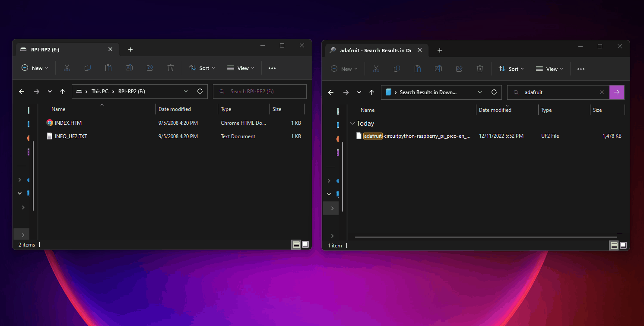Go up one level in RPI-RP2 window
The height and width of the screenshot is (326, 644).
tap(63, 92)
